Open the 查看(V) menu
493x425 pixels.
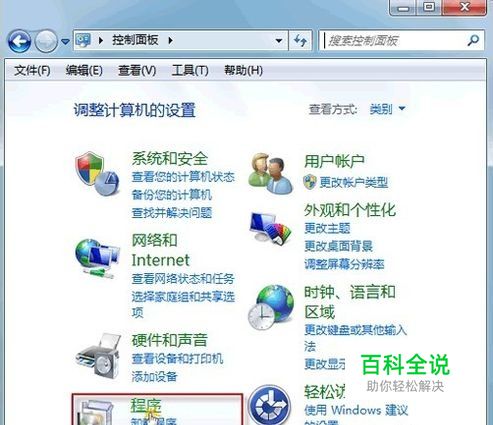point(137,71)
